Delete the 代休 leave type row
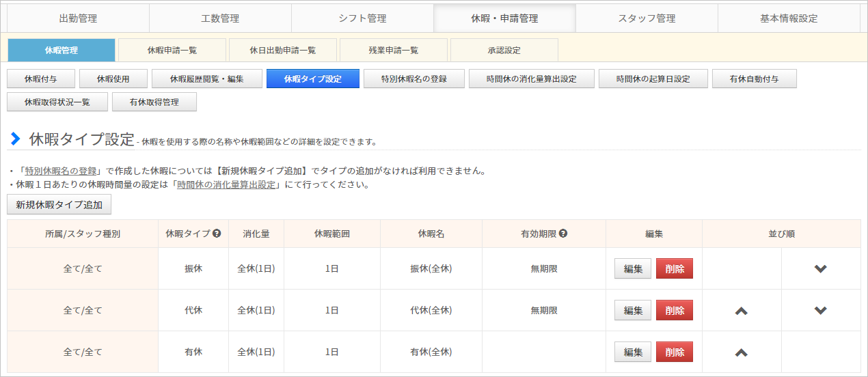The height and width of the screenshot is (377, 868). (x=675, y=311)
